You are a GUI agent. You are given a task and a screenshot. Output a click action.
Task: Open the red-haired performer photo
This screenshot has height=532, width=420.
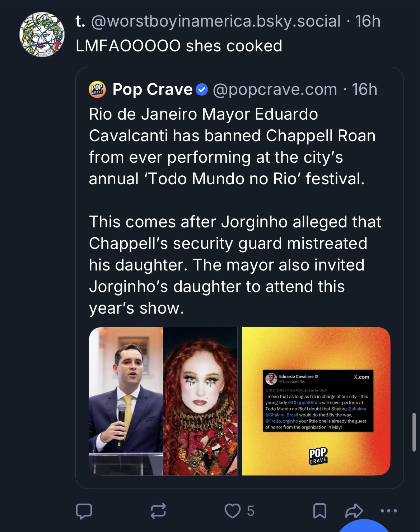tap(200, 401)
